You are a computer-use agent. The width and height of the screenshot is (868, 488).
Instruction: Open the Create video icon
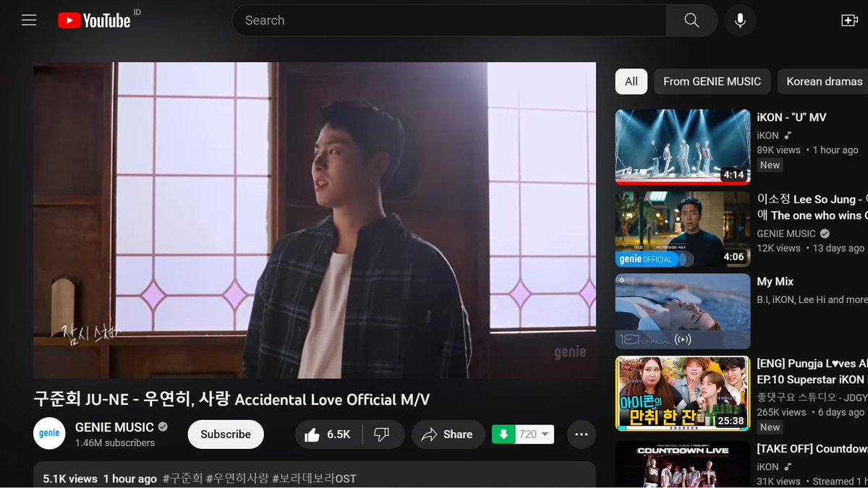(850, 20)
